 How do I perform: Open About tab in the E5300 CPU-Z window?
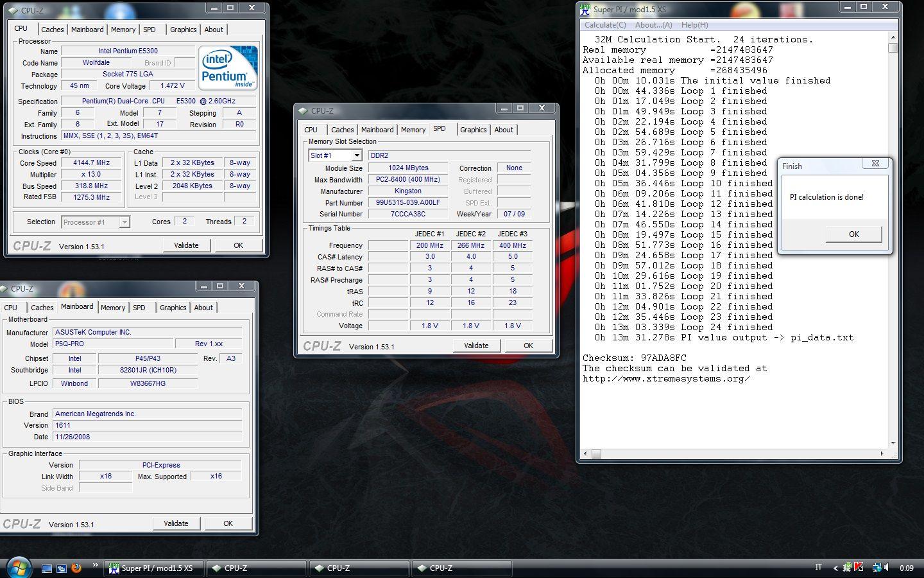pyautogui.click(x=214, y=30)
